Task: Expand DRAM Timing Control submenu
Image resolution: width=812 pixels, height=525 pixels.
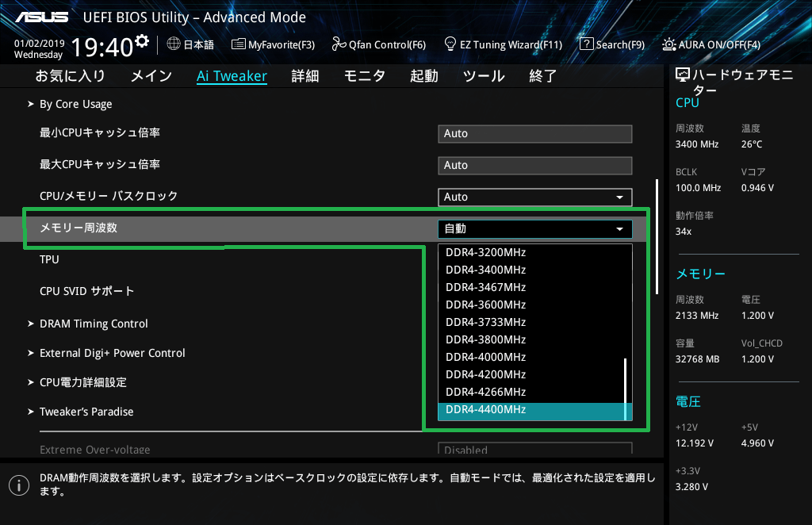Action: 94,324
